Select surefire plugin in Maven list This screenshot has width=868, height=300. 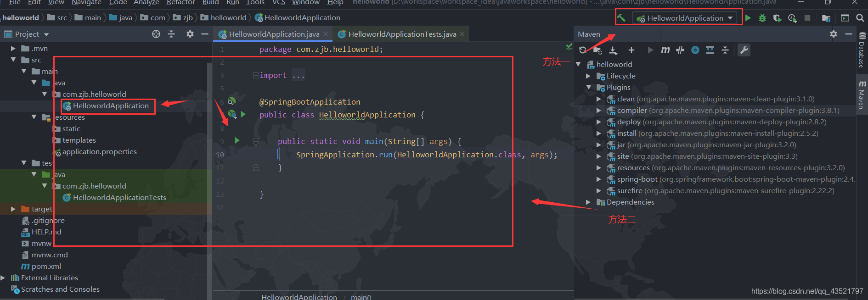726,190
